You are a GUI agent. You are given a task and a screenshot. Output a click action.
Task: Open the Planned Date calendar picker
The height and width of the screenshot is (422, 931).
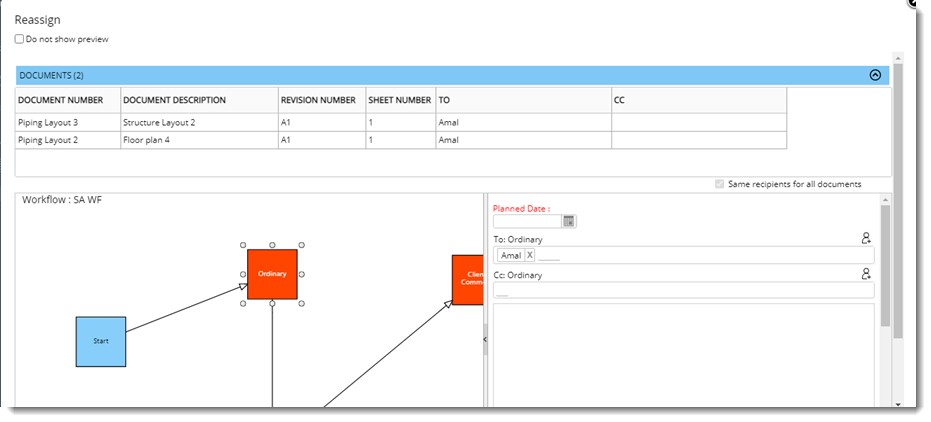569,221
